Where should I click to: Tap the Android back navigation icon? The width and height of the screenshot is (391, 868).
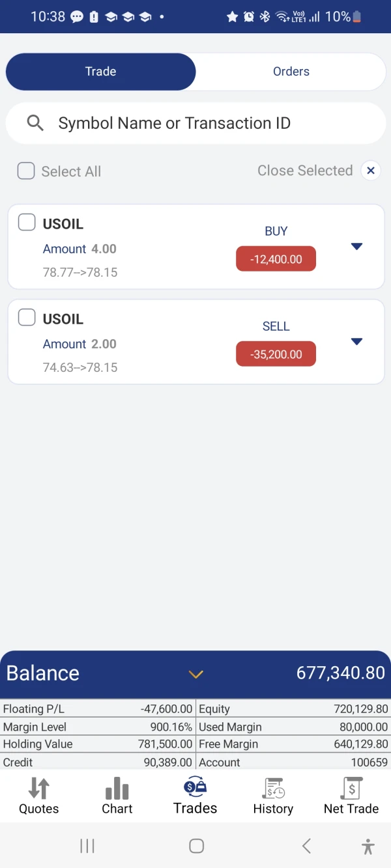(306, 846)
